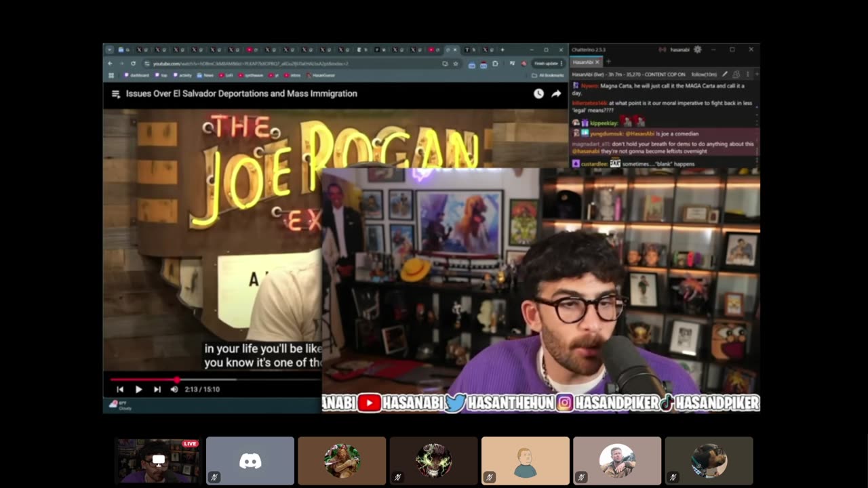Viewport: 868px width, 488px height.
Task: Click the weather widget in the taskbar
Action: coord(121,405)
